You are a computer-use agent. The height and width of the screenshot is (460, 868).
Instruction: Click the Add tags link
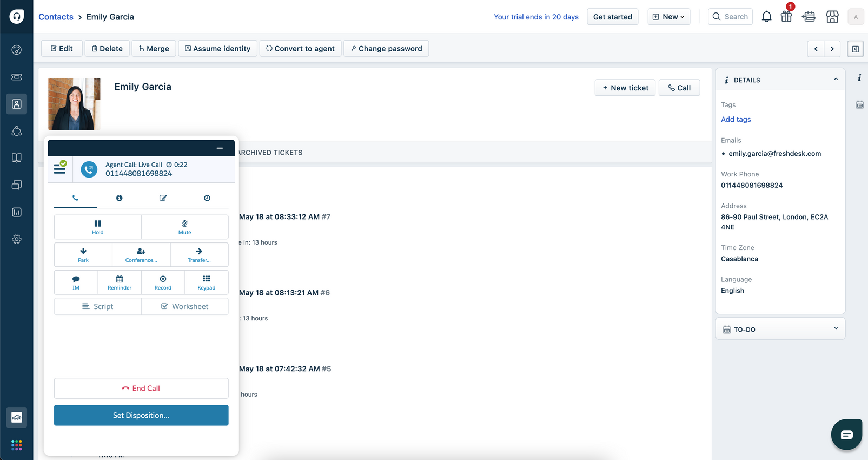point(736,120)
